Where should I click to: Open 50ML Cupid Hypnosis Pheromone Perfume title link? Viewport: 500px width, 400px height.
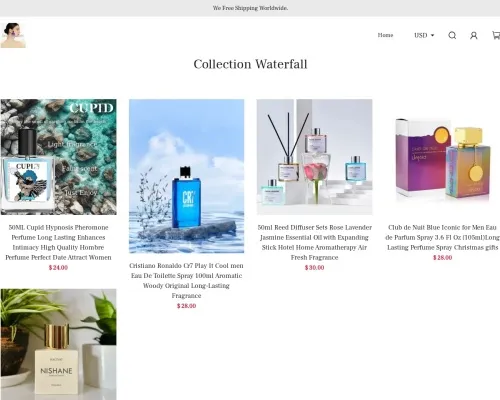[58, 242]
